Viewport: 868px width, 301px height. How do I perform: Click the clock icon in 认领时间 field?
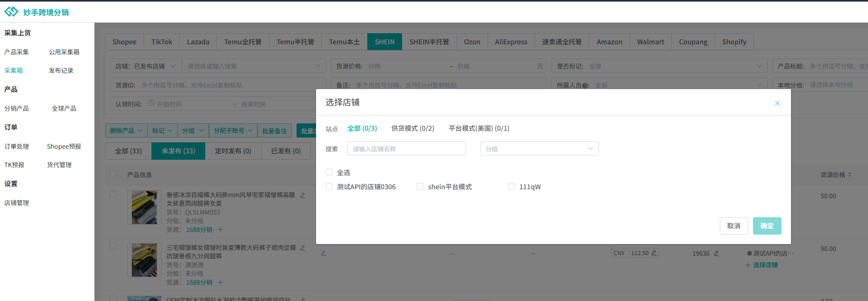point(151,103)
